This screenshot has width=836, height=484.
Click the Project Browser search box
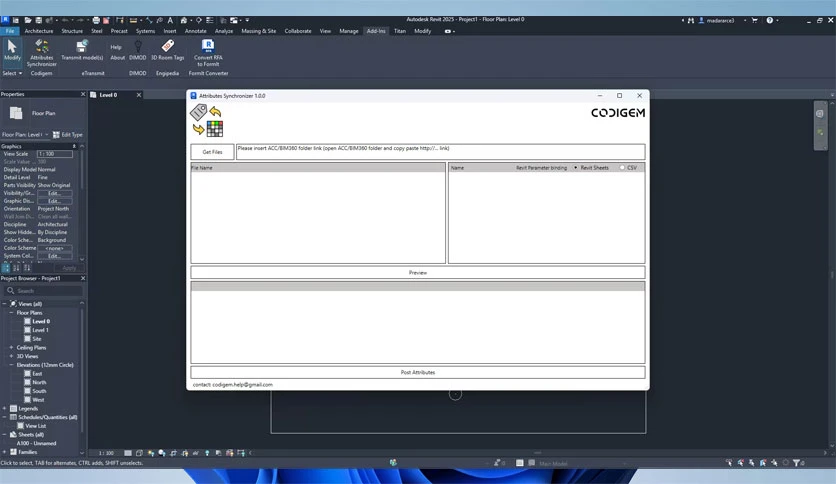(44, 291)
